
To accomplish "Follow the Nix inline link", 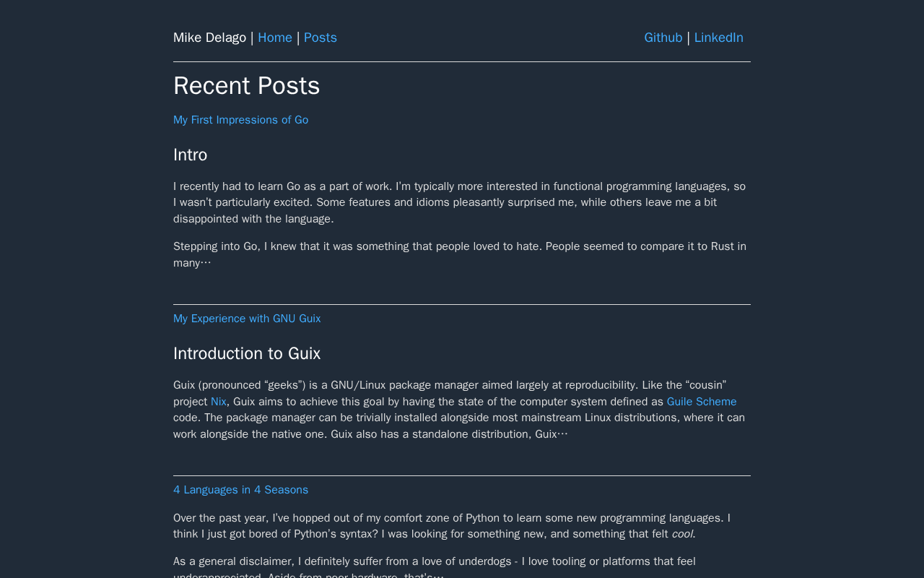I will [x=219, y=402].
